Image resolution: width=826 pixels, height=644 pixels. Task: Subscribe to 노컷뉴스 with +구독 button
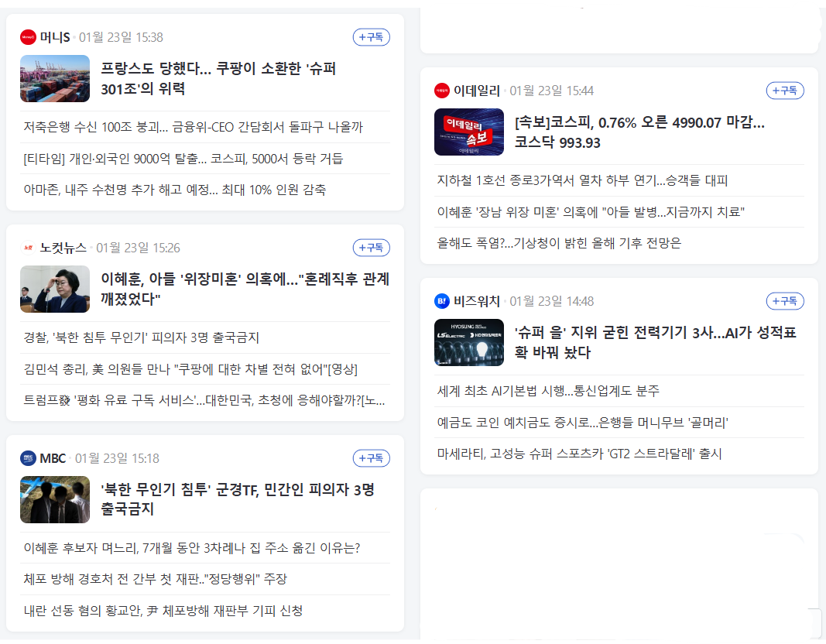click(372, 248)
